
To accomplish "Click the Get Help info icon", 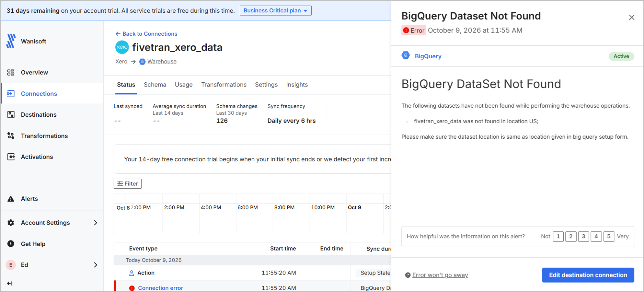I will pyautogui.click(x=11, y=244).
